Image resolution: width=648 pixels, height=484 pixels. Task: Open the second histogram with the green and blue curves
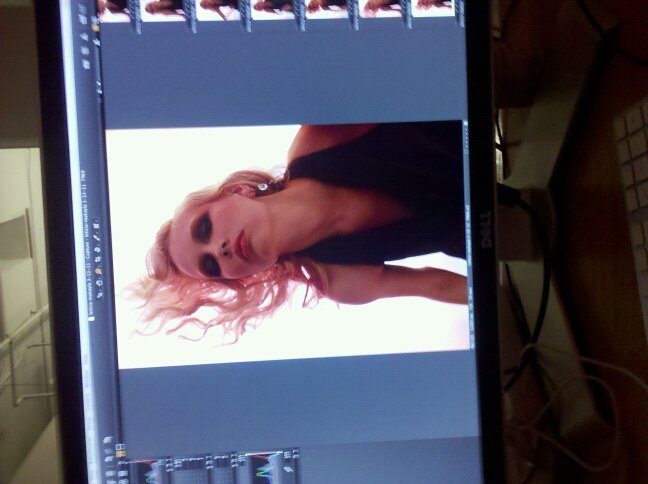pos(267,468)
